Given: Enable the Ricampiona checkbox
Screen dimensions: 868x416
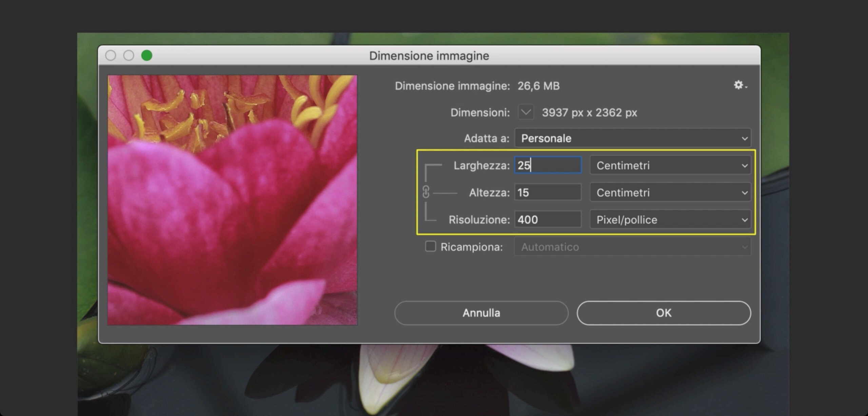Looking at the screenshot, I should tap(430, 246).
